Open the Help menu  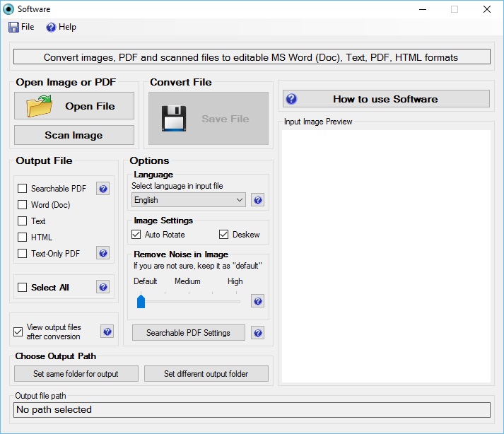tap(61, 27)
